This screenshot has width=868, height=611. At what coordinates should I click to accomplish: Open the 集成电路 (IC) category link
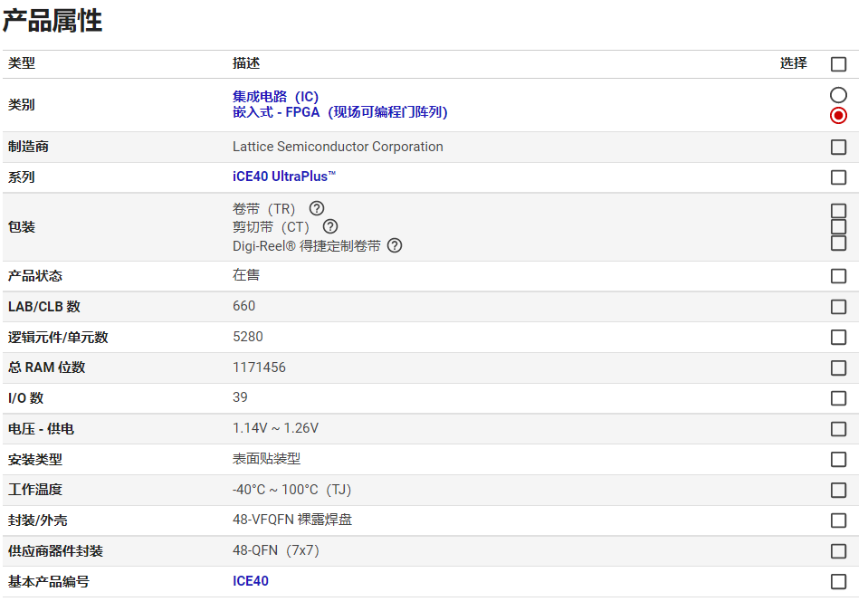275,97
